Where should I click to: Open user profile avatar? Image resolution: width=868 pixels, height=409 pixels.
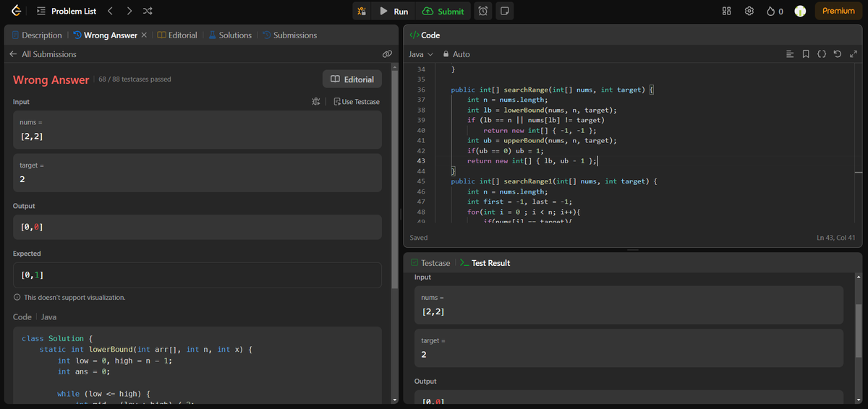click(x=800, y=11)
